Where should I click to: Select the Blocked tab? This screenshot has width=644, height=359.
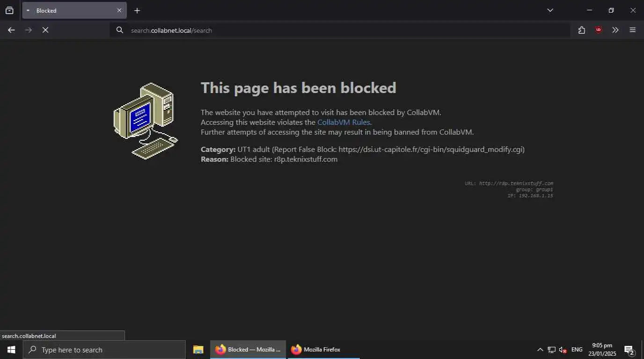[x=74, y=10]
